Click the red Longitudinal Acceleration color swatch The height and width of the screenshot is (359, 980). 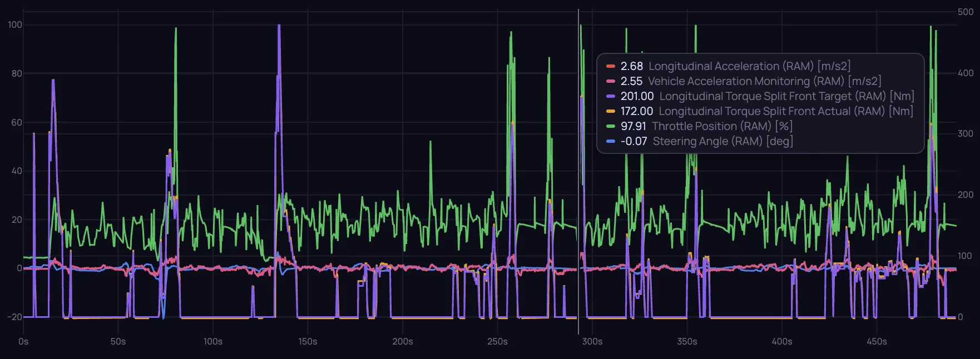(x=611, y=66)
